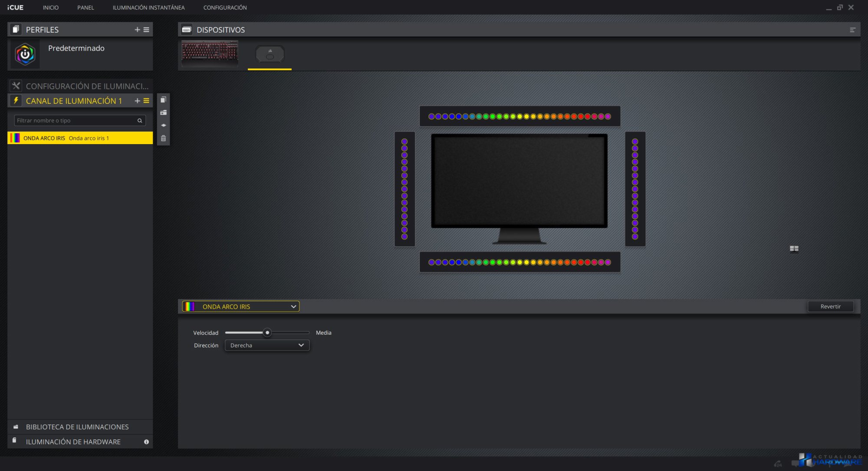Select the keyboard device thumbnail
This screenshot has width=868, height=471.
point(210,53)
